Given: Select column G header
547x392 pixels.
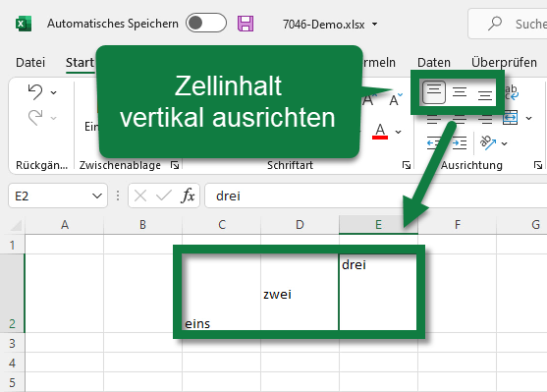Looking at the screenshot, I should coord(521,224).
